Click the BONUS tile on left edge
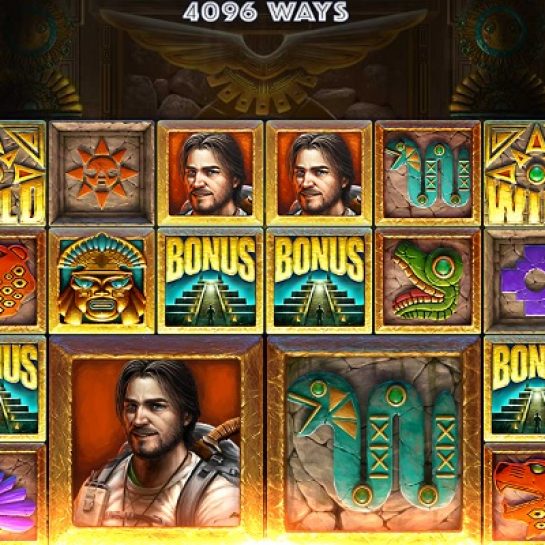545x545 pixels. tap(23, 389)
